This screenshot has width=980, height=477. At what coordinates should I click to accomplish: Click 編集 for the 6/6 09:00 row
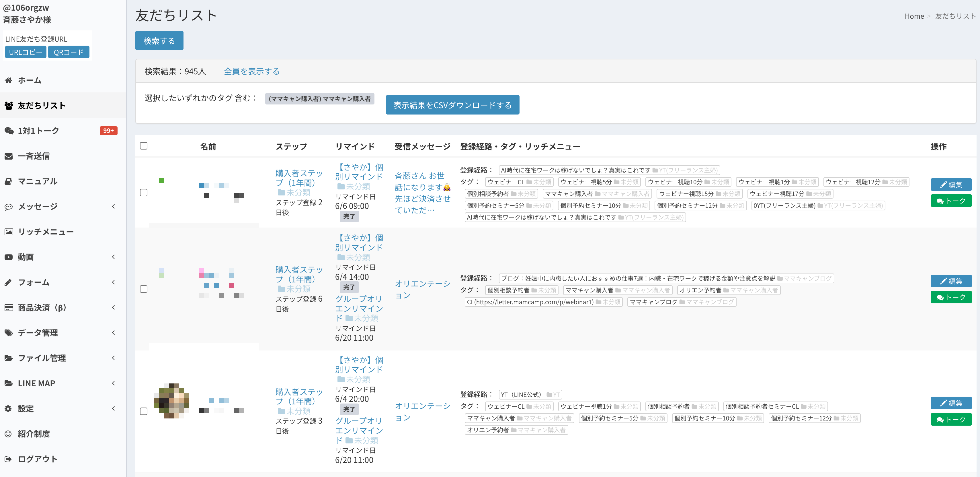click(x=951, y=185)
